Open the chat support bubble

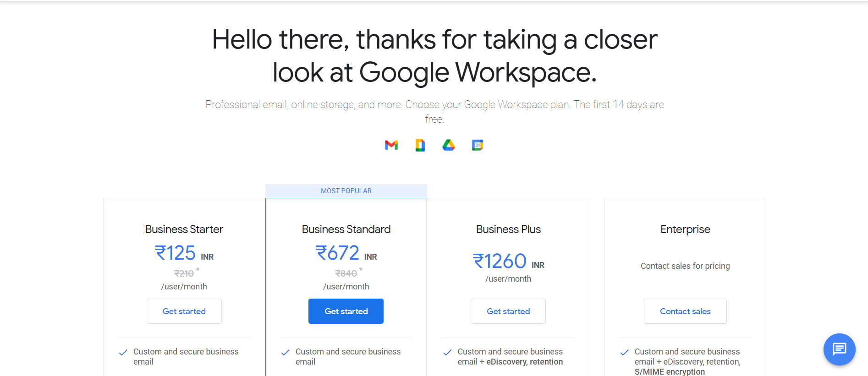(x=839, y=349)
